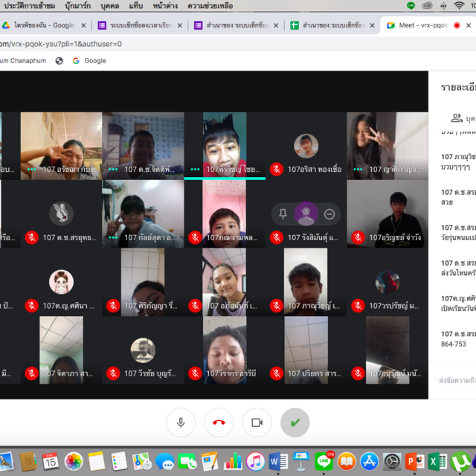The image size is (476, 476).
Task: Pin the 107 รังสิมันตุ์ participant tile
Action: tap(283, 214)
